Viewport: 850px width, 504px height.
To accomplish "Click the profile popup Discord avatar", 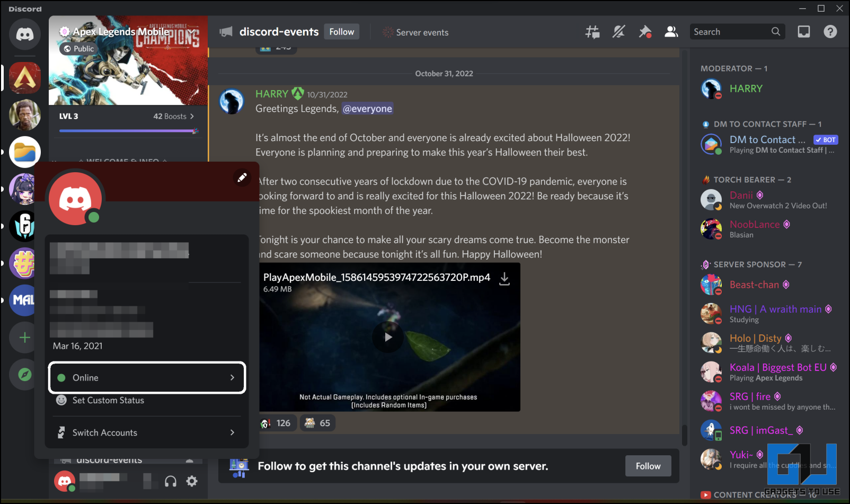I will tap(75, 199).
